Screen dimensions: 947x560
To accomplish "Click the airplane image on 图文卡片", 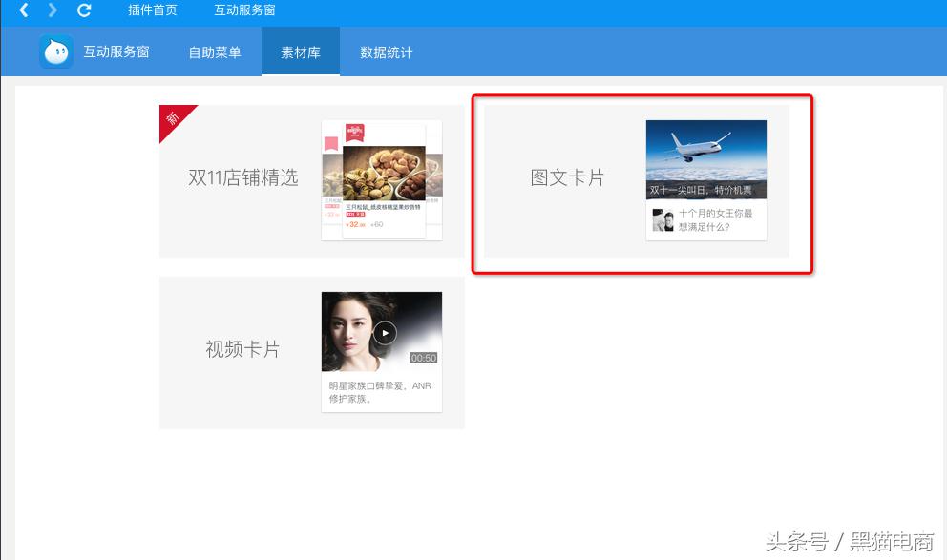I will click(x=705, y=154).
